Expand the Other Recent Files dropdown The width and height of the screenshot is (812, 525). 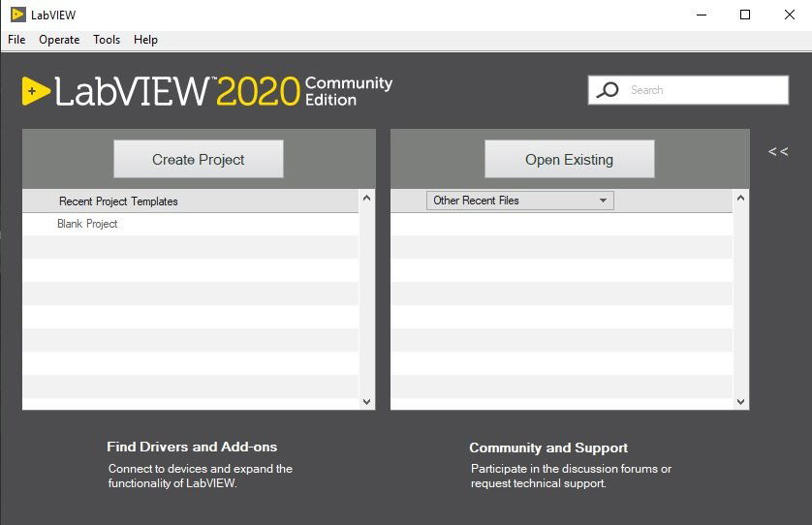[x=520, y=201]
